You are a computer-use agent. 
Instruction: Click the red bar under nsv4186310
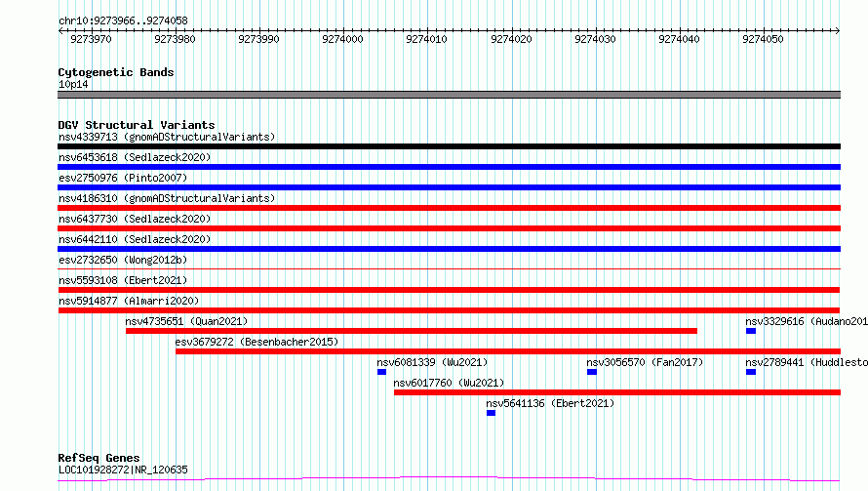click(x=449, y=208)
